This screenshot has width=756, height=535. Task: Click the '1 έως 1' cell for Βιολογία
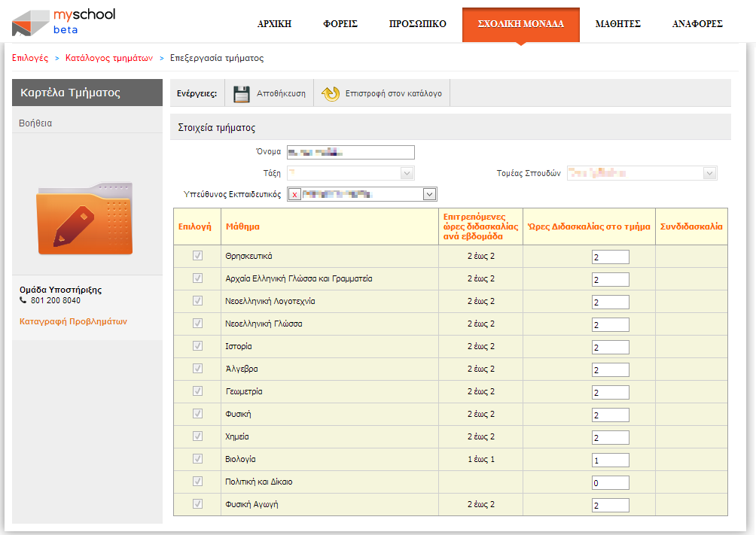480,459
